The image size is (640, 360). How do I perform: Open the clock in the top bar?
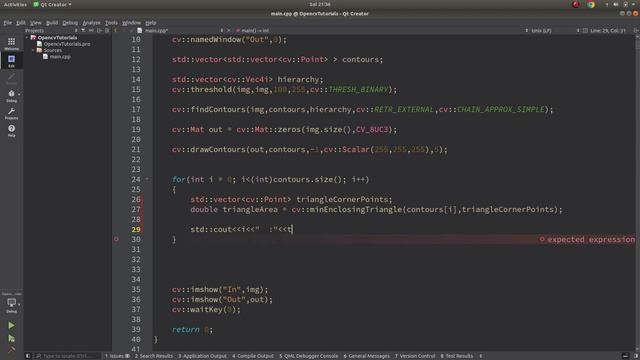point(320,4)
